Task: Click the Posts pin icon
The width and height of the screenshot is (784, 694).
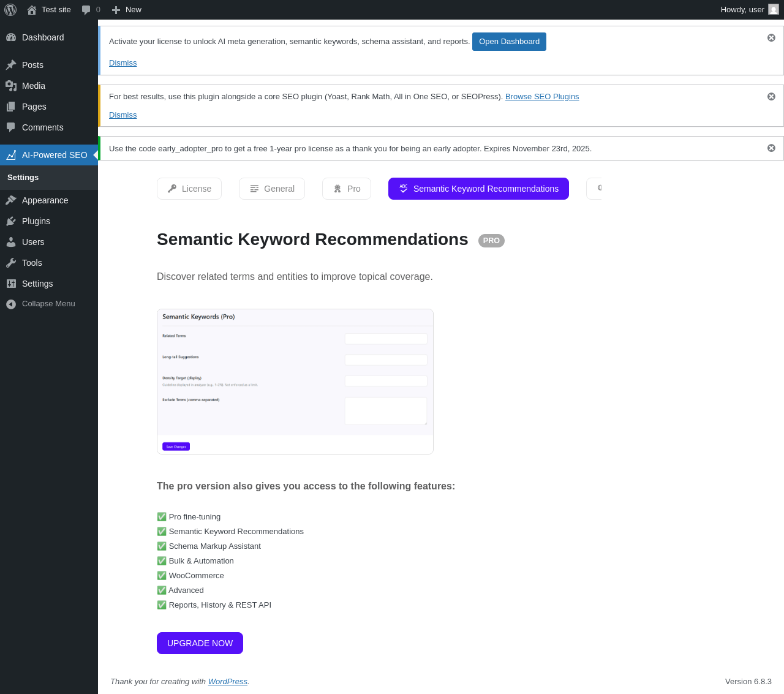Action: point(11,65)
